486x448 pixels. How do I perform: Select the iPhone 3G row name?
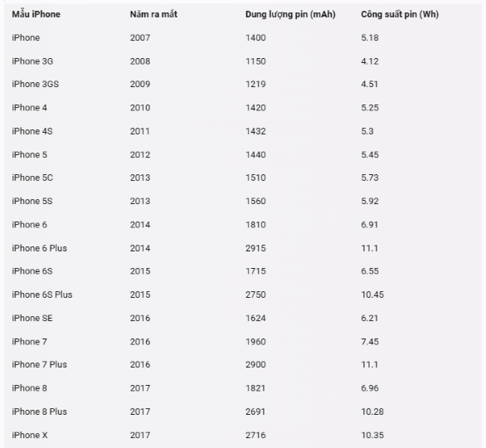pos(32,61)
